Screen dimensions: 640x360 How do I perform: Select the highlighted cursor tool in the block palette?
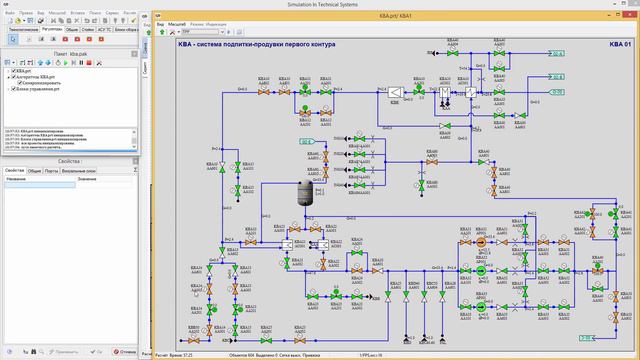point(13,39)
